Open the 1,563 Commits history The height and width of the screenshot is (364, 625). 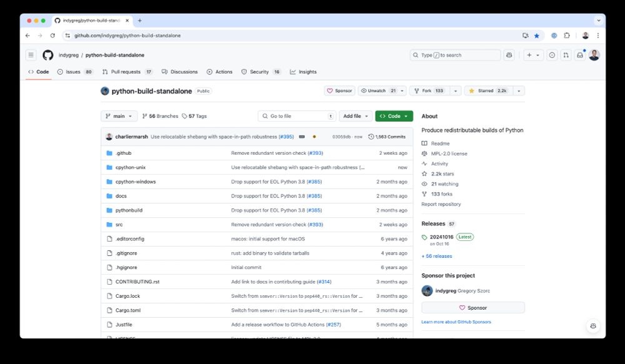[x=387, y=137]
